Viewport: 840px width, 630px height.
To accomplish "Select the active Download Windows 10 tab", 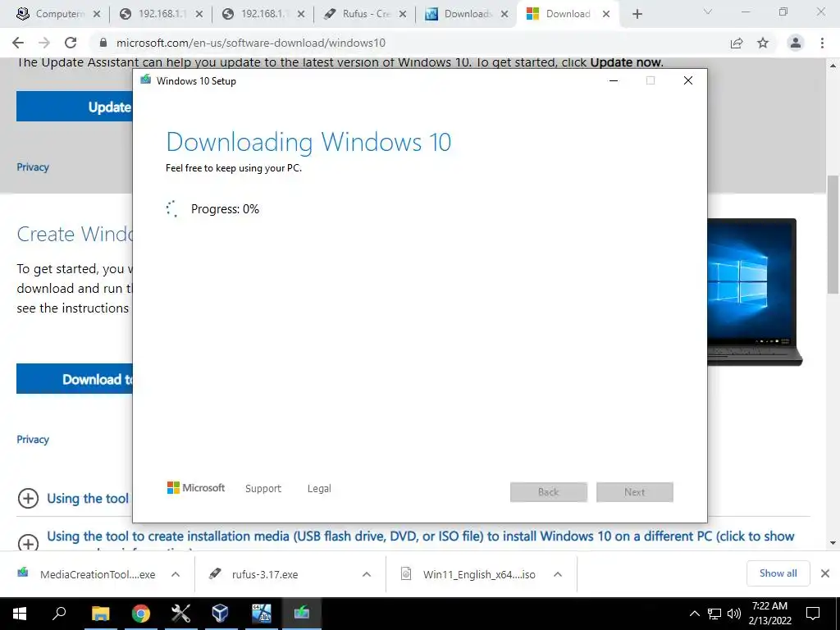I will pos(559,14).
